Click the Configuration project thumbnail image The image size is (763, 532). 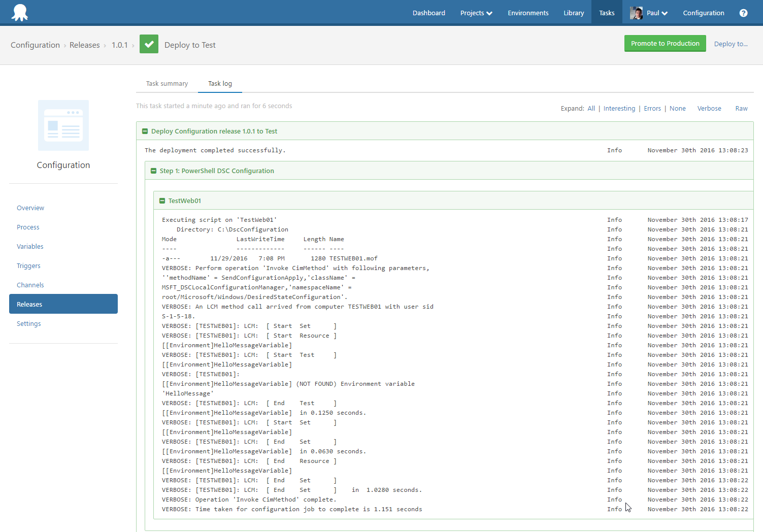click(63, 125)
